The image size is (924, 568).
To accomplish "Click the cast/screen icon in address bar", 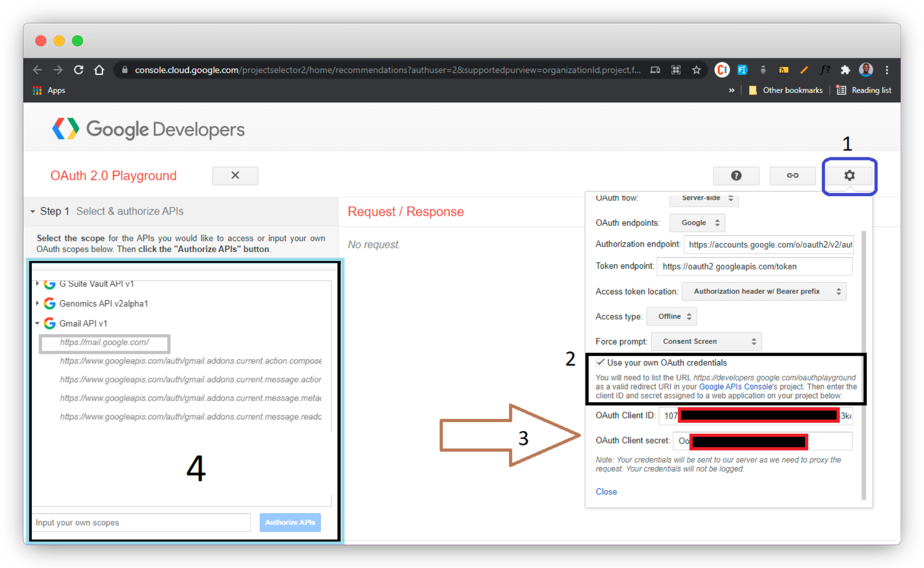I will point(655,70).
